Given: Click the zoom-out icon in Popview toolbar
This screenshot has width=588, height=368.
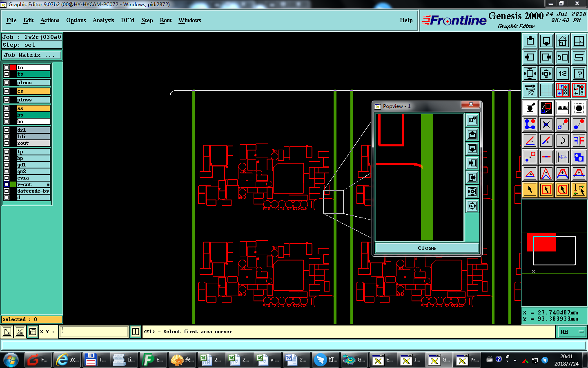Looking at the screenshot, I should coord(472,206).
